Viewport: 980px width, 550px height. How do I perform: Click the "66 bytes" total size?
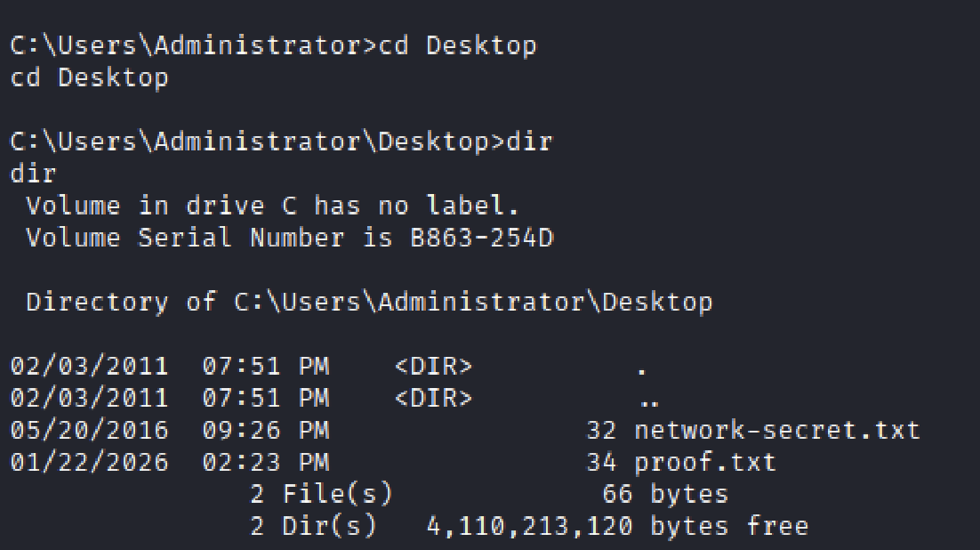tap(664, 494)
